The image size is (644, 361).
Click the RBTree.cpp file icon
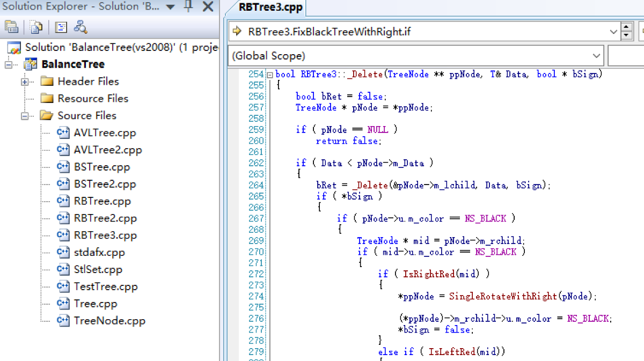[x=63, y=202]
